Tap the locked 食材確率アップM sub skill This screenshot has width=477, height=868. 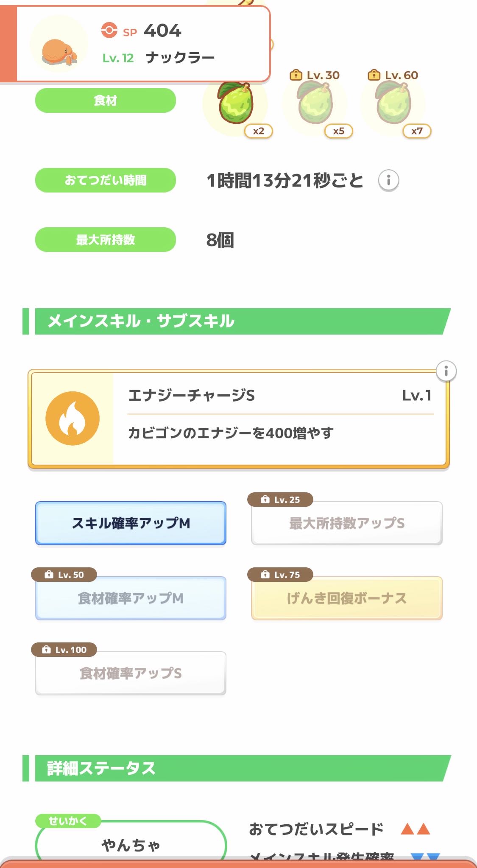131,598
